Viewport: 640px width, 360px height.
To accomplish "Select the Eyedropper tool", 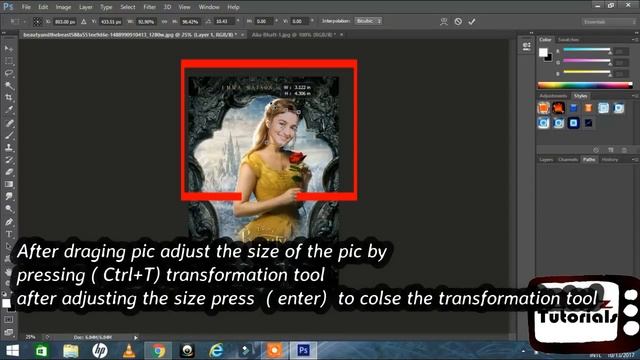I will click(9, 110).
